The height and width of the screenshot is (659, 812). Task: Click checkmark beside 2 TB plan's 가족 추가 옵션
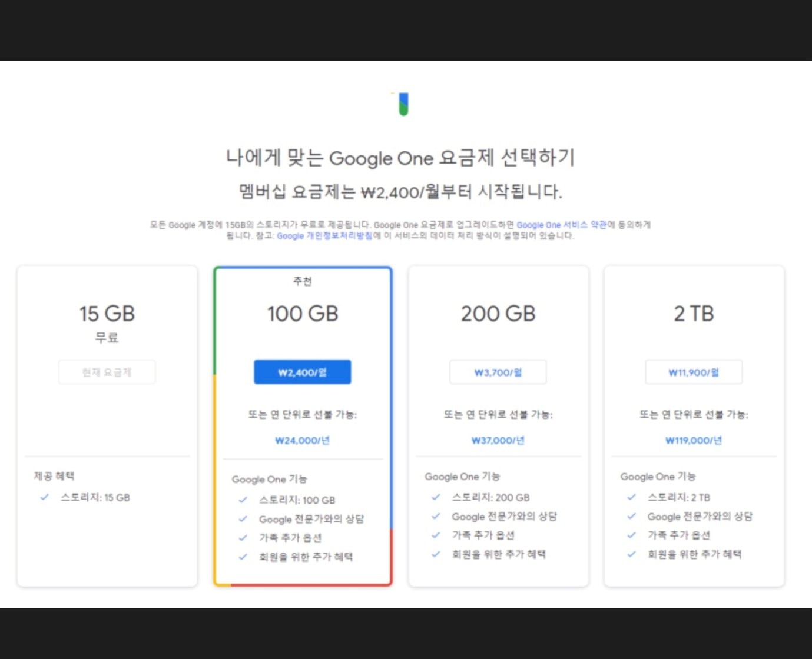click(631, 535)
